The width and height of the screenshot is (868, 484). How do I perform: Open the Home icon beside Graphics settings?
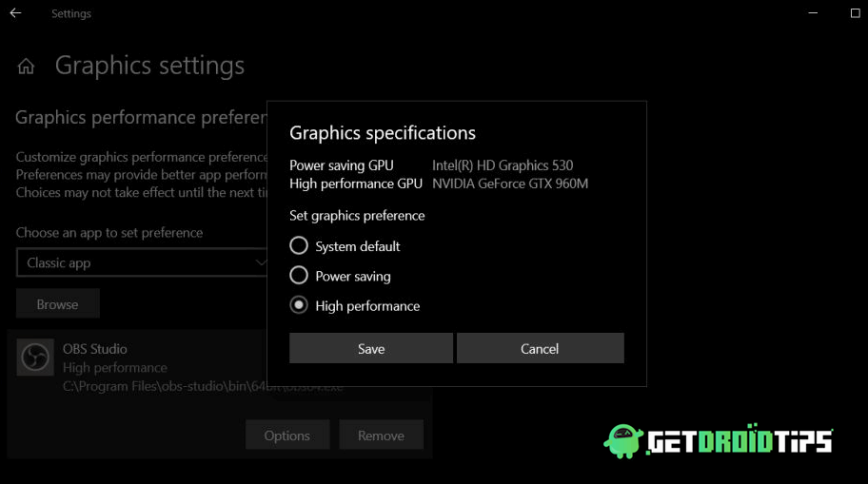pos(26,67)
